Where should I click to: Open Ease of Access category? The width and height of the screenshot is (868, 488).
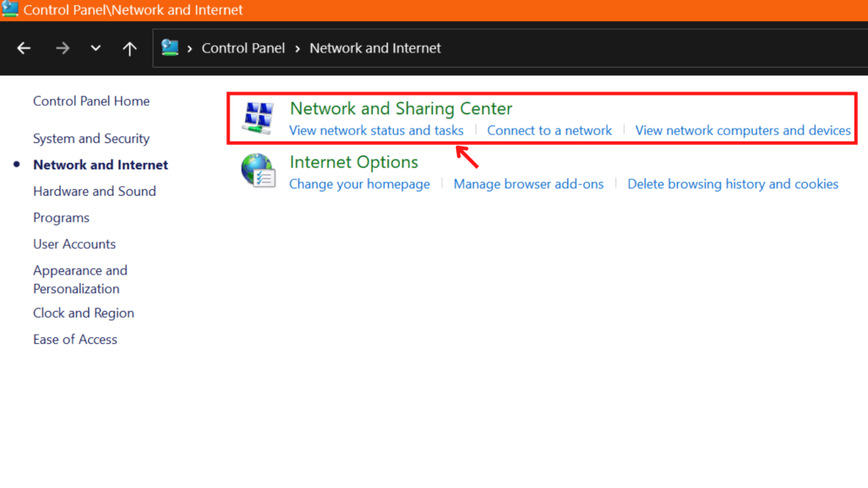(75, 339)
